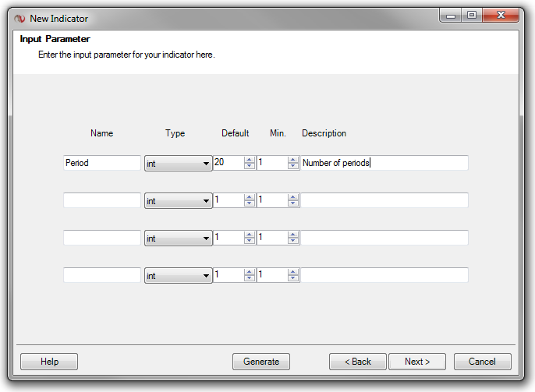Select the Default value field showing 20
This screenshot has width=535, height=392.
(228, 163)
